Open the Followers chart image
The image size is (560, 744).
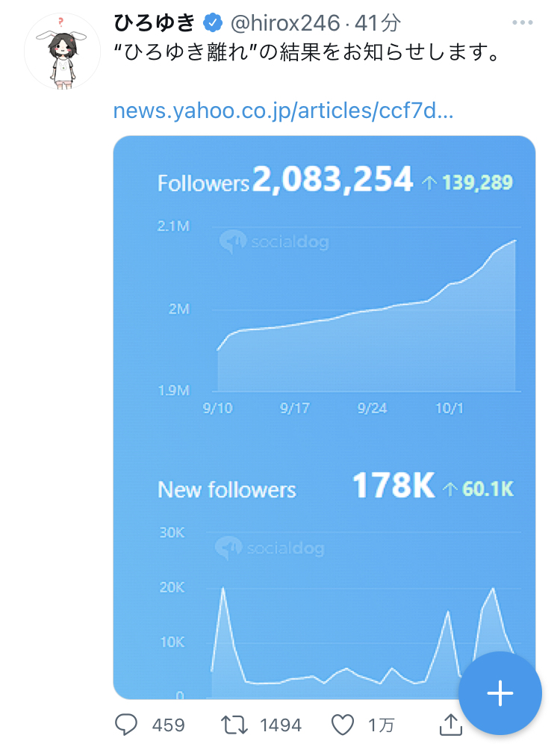(324, 418)
